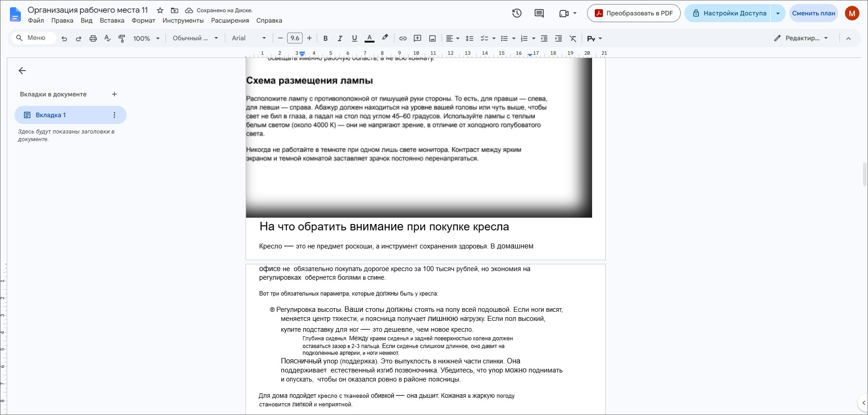Activate the Paint format roller tool

click(x=122, y=38)
